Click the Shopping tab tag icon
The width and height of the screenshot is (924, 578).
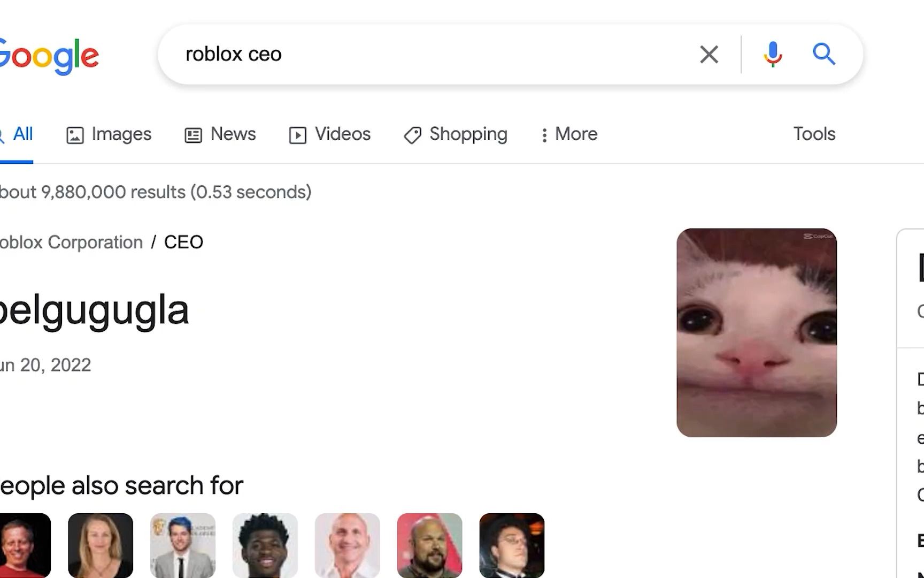412,135
